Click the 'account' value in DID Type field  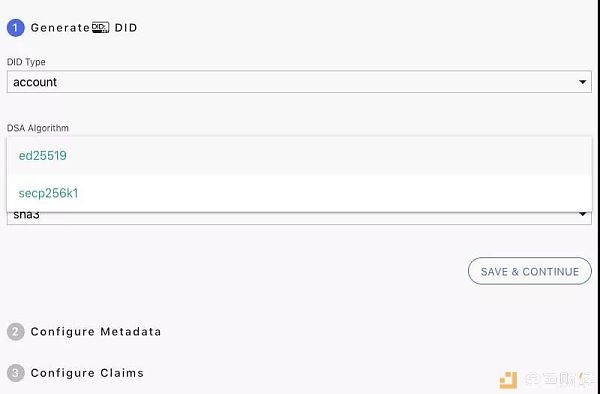[x=35, y=82]
